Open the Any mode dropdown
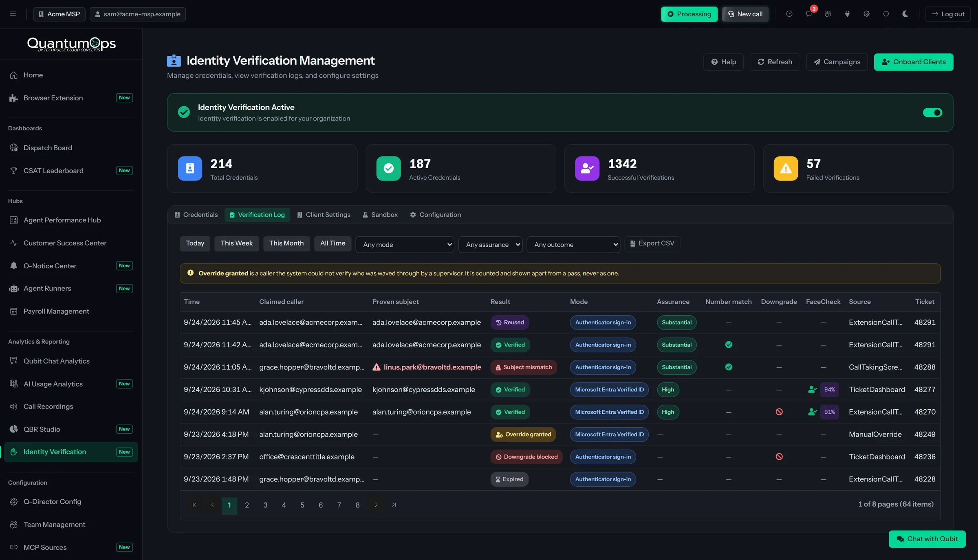This screenshot has height=560, width=978. pyautogui.click(x=405, y=244)
